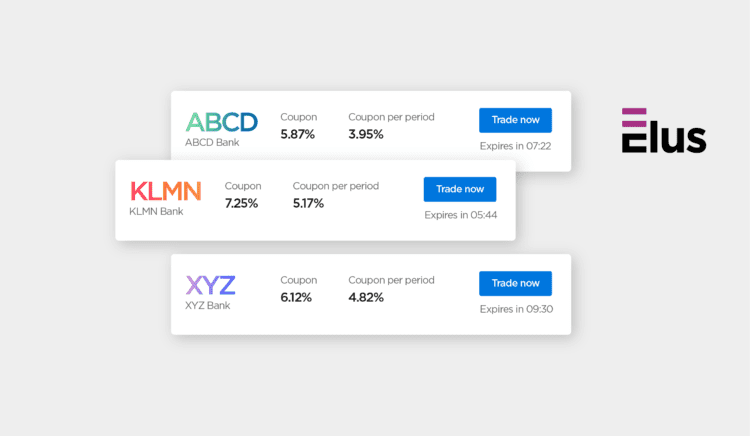Click the 6.12% coupon value

(297, 298)
